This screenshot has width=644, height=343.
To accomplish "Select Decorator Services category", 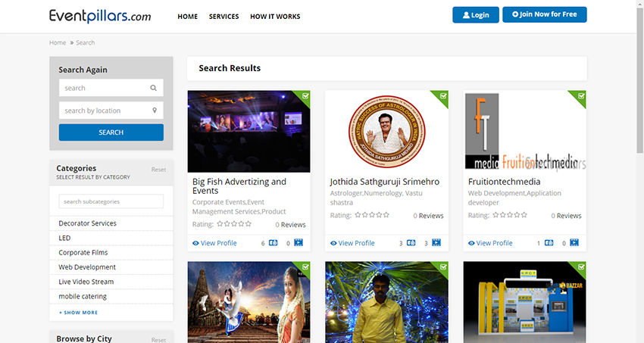I will pos(88,223).
